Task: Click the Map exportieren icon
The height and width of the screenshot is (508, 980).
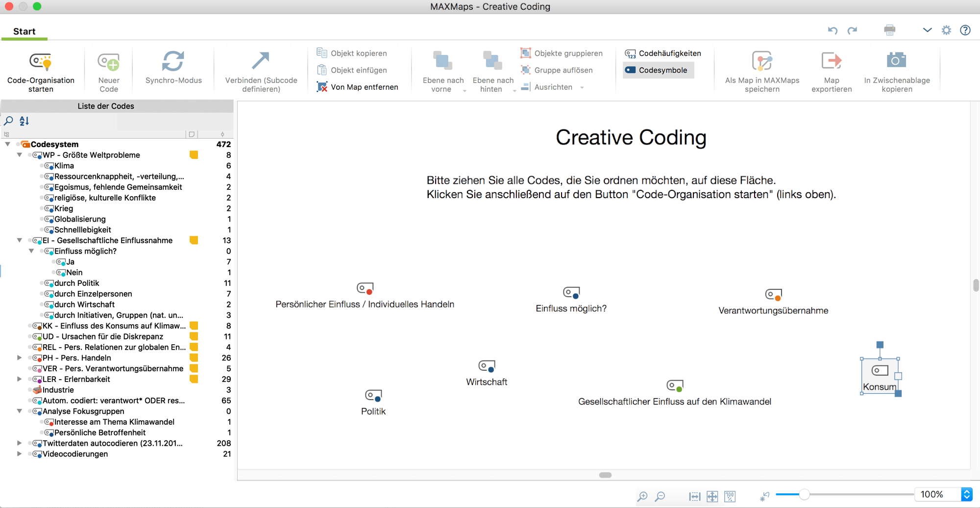Action: pyautogui.click(x=831, y=61)
